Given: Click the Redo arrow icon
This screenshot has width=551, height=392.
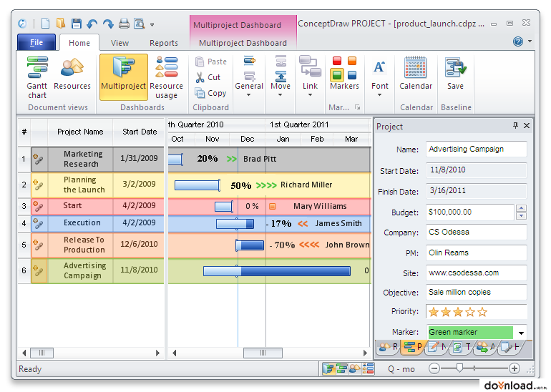Looking at the screenshot, I should pyautogui.click(x=108, y=24).
